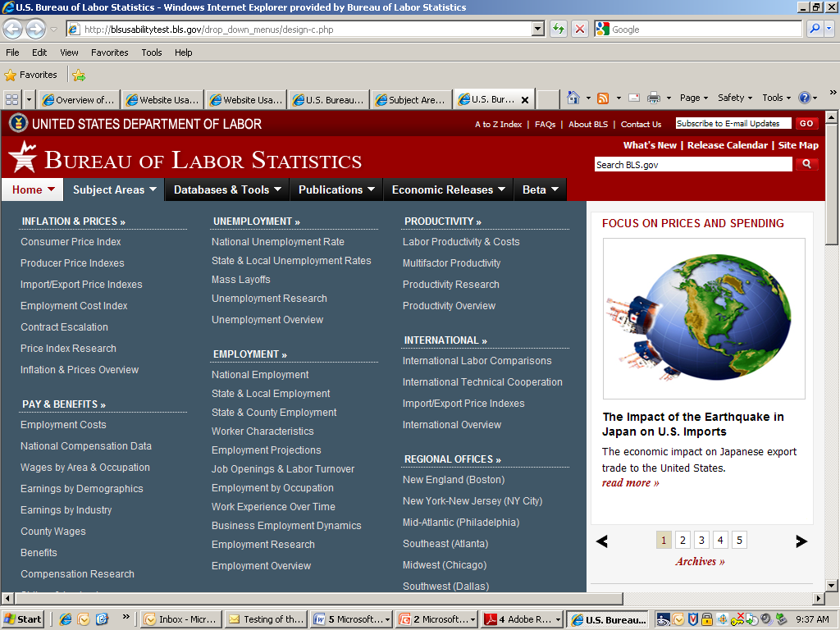Click the BLS red search magnifier button

click(x=807, y=164)
